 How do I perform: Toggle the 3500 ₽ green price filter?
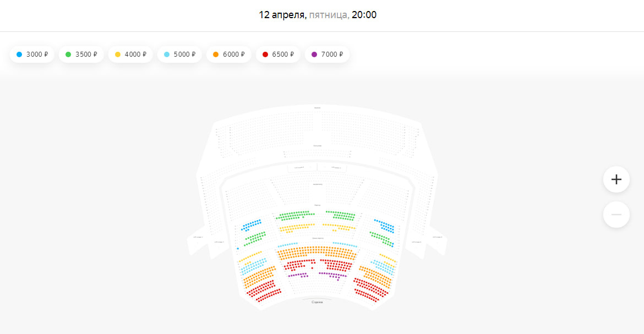pos(81,54)
